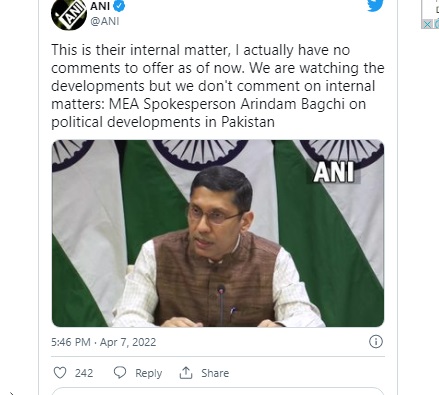Click the rounded box below the tweet actions
This screenshot has height=395, width=439.
coord(218,391)
